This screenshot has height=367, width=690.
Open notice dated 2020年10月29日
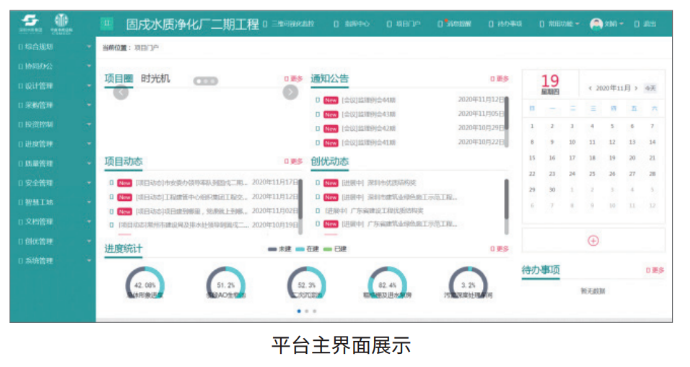point(409,128)
